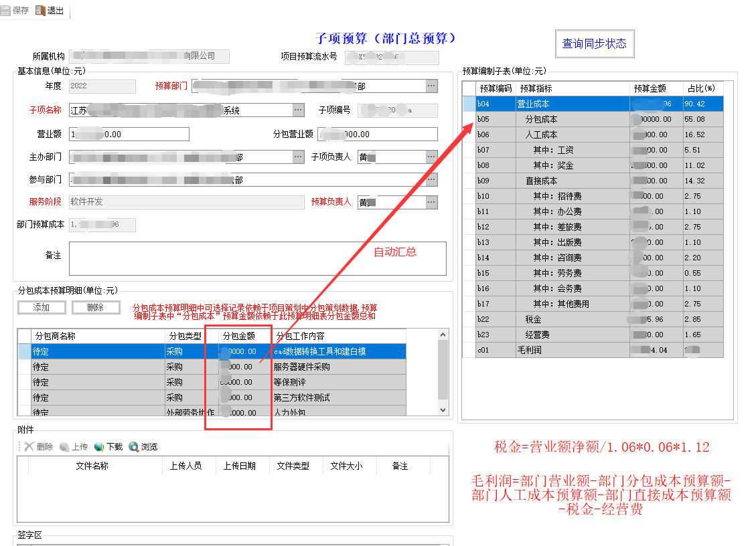Select row 等保测评
The height and width of the screenshot is (546, 756).
(212, 382)
